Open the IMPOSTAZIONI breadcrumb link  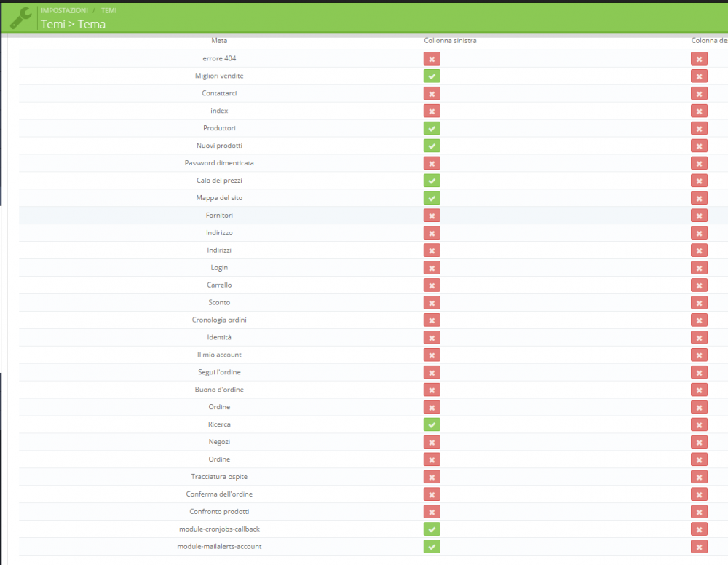(63, 10)
